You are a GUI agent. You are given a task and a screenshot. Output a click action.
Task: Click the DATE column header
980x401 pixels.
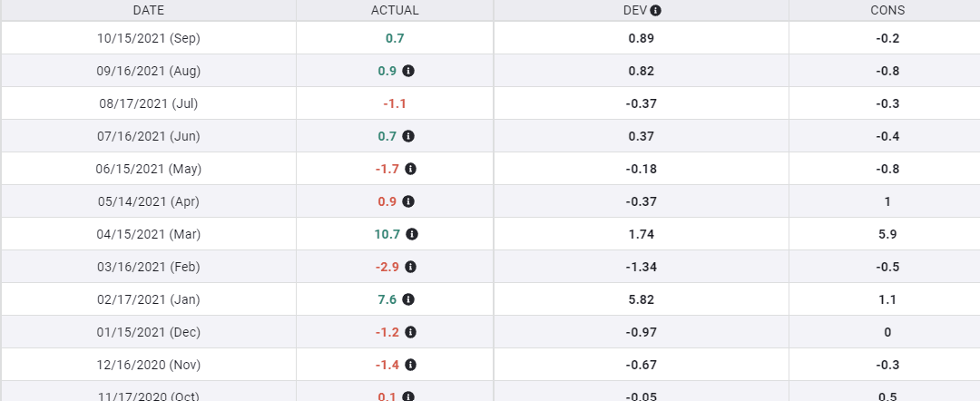[149, 11]
